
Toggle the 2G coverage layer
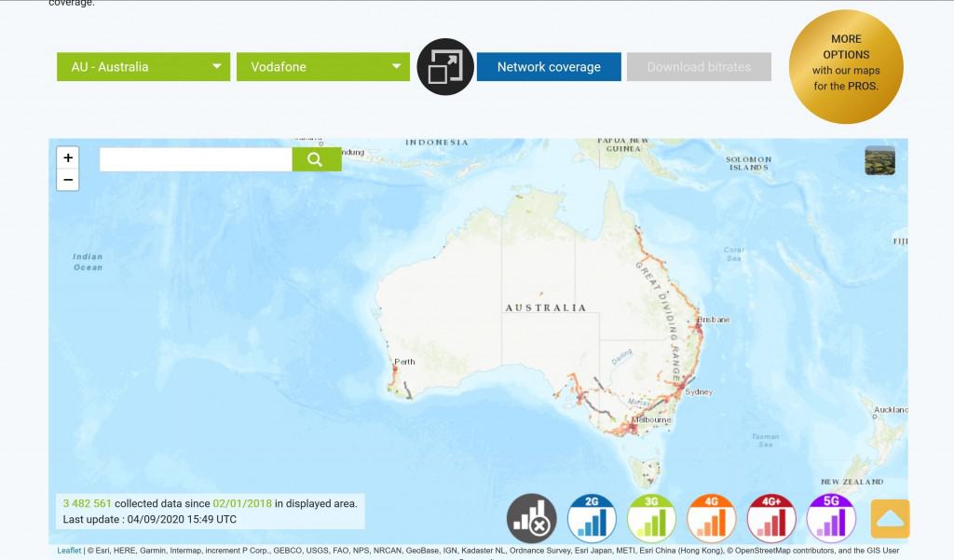pyautogui.click(x=592, y=519)
